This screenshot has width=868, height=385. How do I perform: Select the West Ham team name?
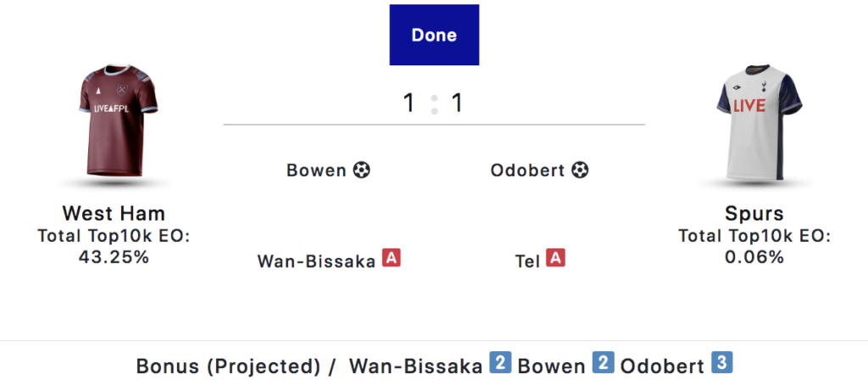[114, 213]
